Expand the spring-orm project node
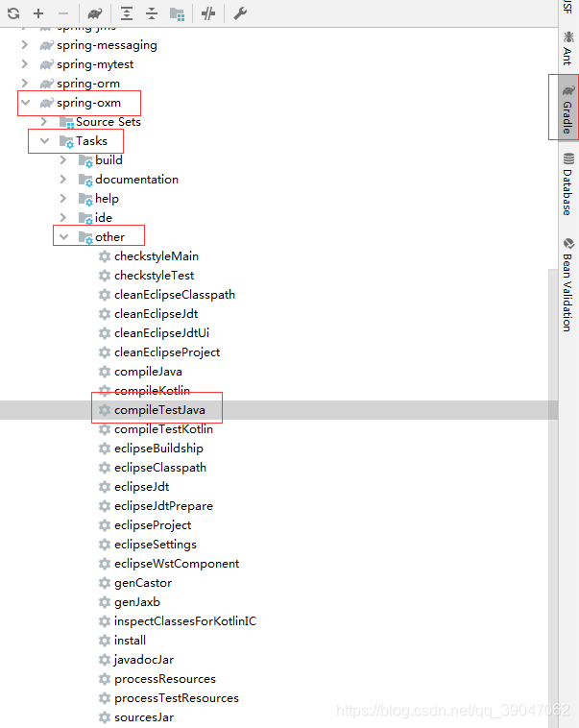The width and height of the screenshot is (579, 728). pyautogui.click(x=25, y=84)
